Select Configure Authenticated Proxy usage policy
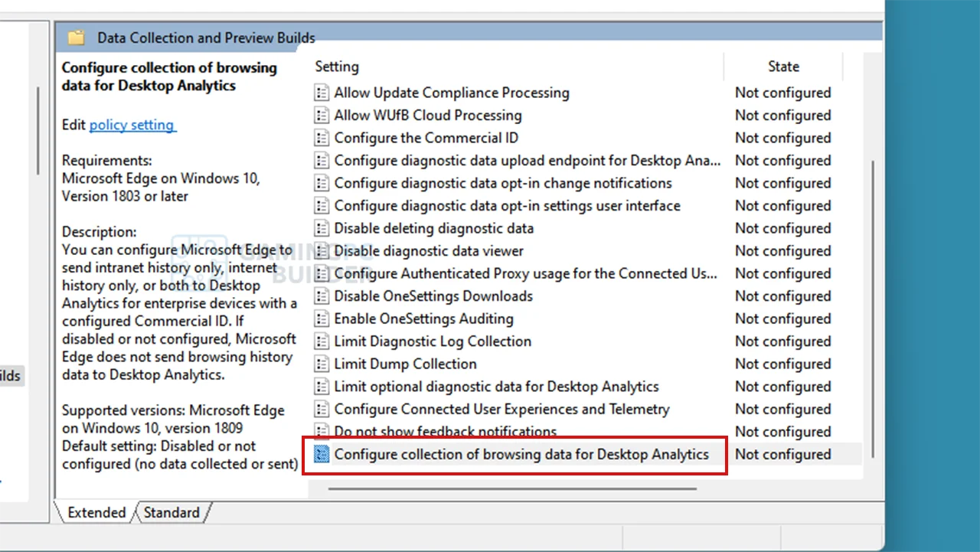This screenshot has height=552, width=980. [526, 273]
